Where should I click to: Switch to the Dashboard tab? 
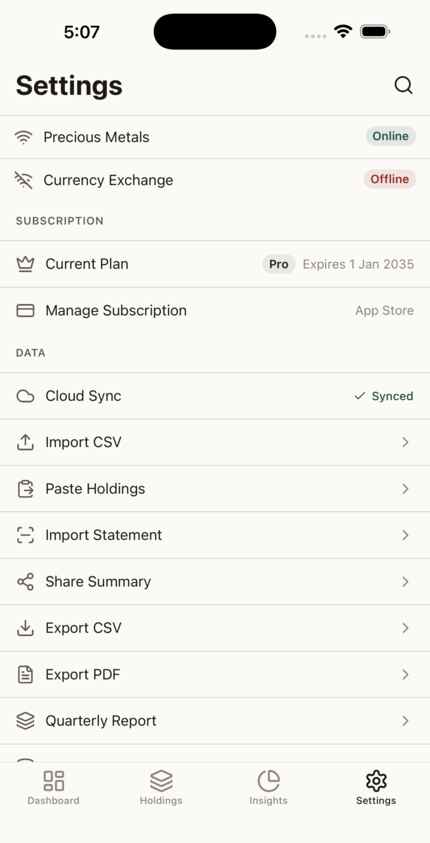tap(53, 787)
